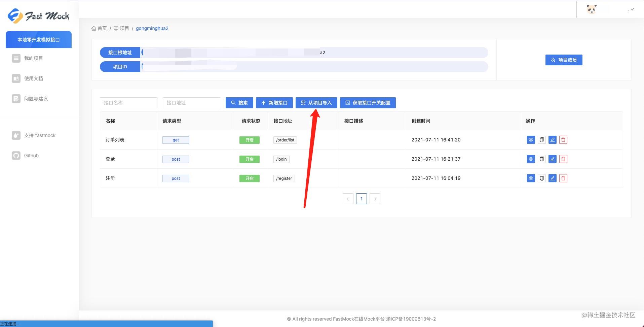This screenshot has width=644, height=327.
Task: Click the Fast Mock logo
Action: [x=38, y=16]
